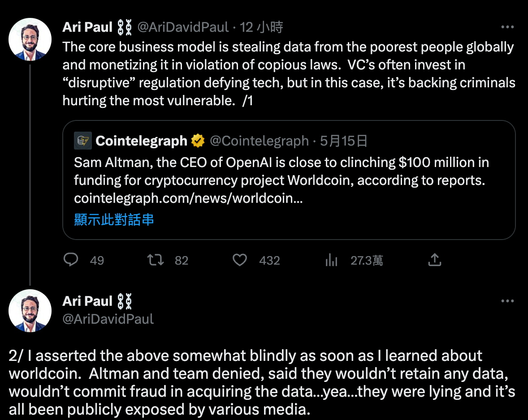528x420 pixels.
Task: Click @AriDavidPaul handle under second tweet name
Action: click(x=108, y=319)
